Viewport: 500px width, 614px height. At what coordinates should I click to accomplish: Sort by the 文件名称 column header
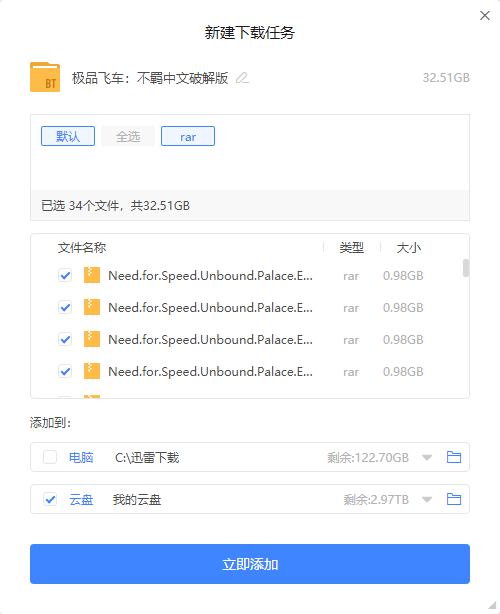pos(82,247)
